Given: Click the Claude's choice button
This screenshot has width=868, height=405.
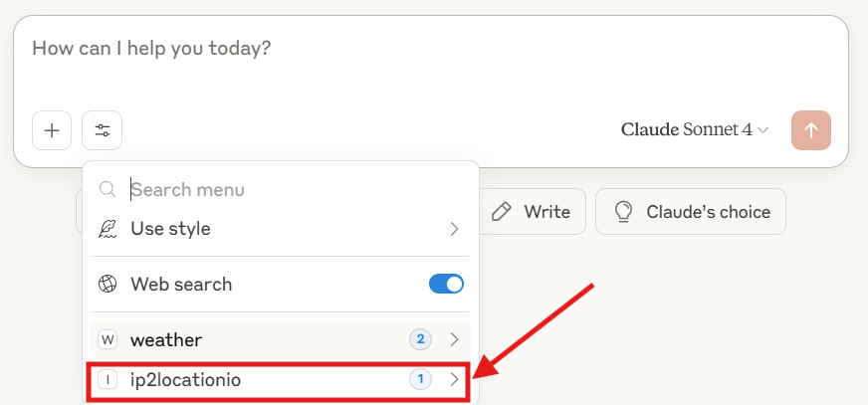Looking at the screenshot, I should [x=690, y=211].
